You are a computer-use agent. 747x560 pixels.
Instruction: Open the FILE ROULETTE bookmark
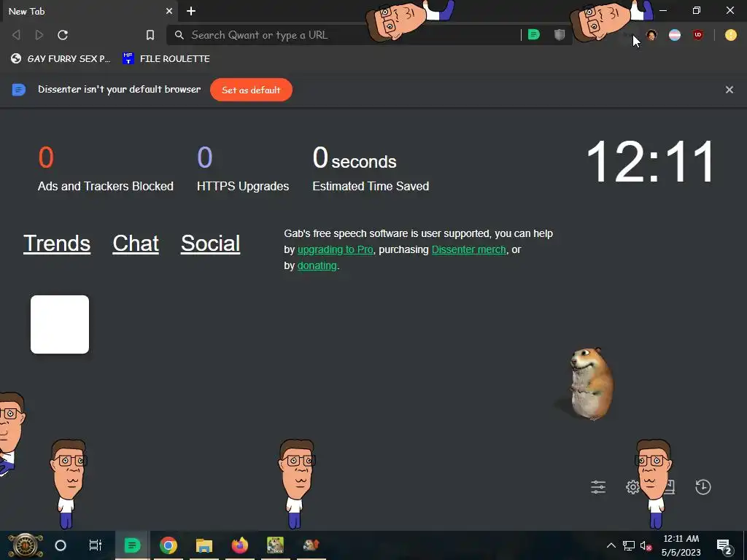pyautogui.click(x=166, y=58)
